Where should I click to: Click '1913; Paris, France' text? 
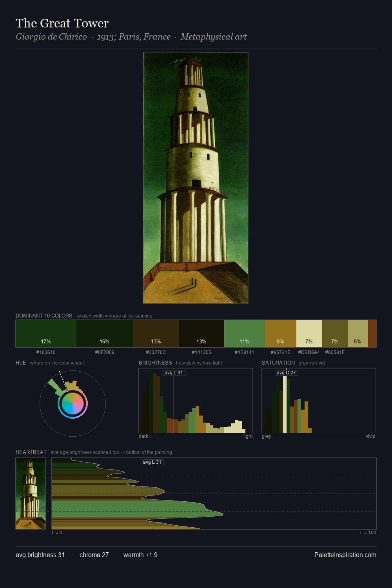[134, 37]
